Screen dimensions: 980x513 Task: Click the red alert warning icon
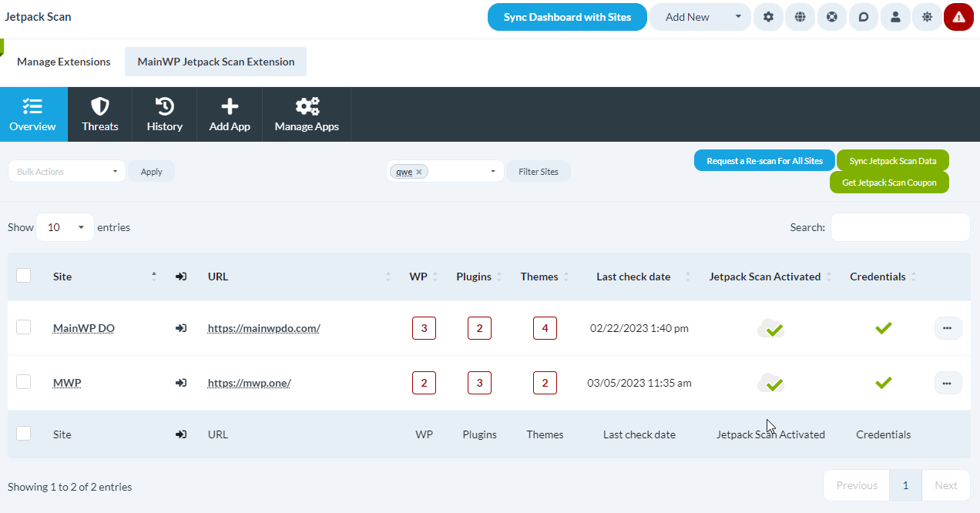(x=958, y=16)
